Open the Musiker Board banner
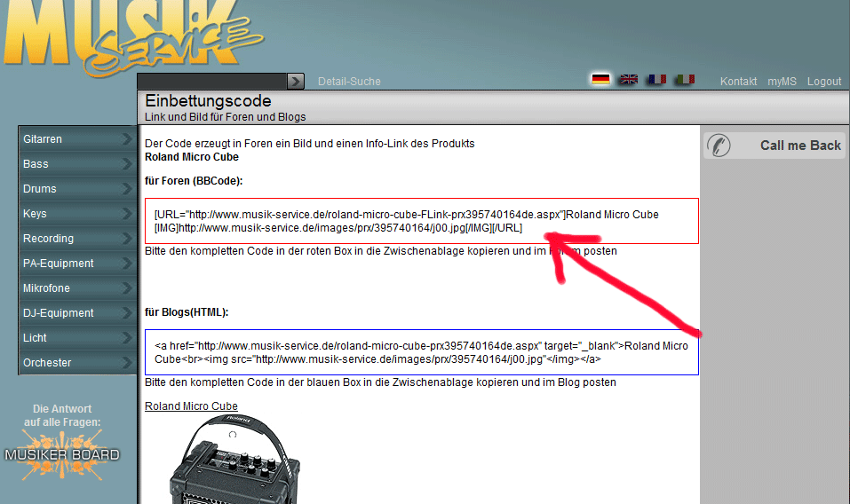The height and width of the screenshot is (504, 850). coord(62,454)
